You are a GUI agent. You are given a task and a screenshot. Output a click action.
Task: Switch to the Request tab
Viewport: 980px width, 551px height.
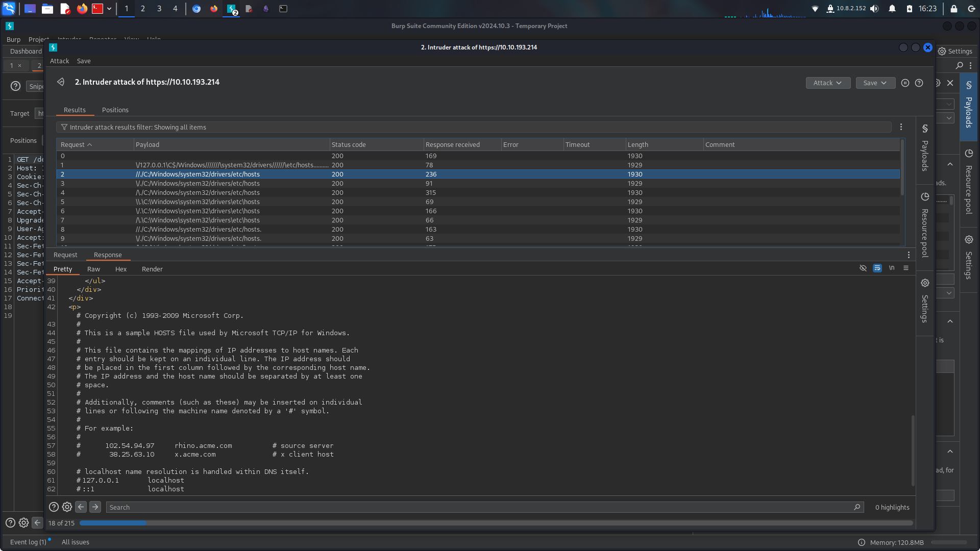pos(65,255)
